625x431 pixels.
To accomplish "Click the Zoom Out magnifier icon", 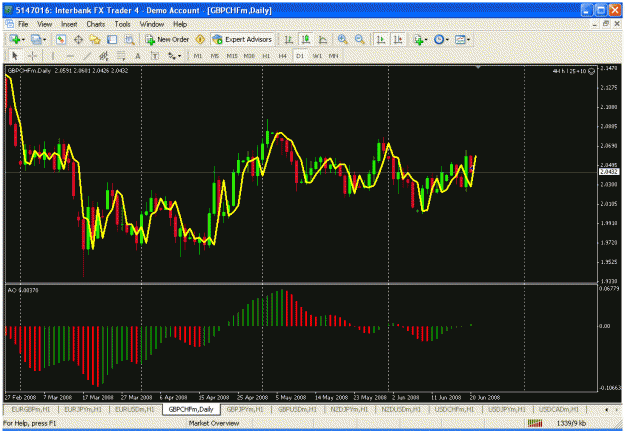I will (x=360, y=39).
